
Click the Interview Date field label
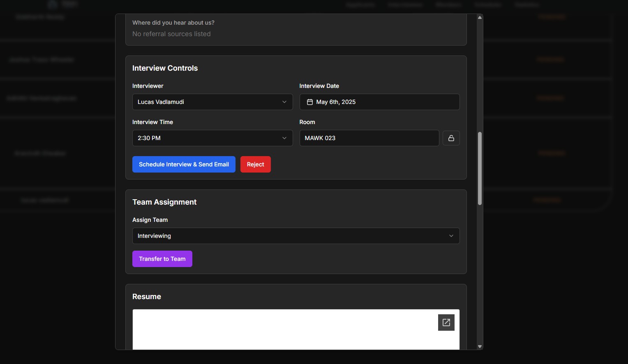[319, 86]
